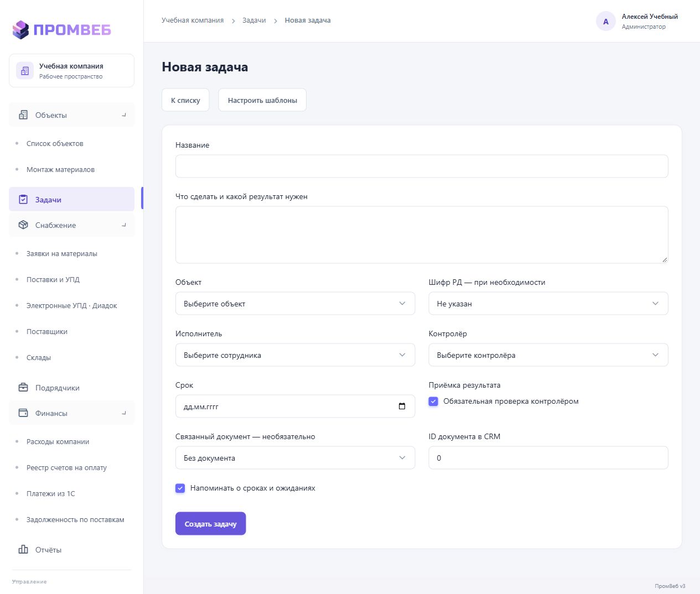Click the ПромВеб cube logo icon
700x594 pixels.
coord(20,30)
